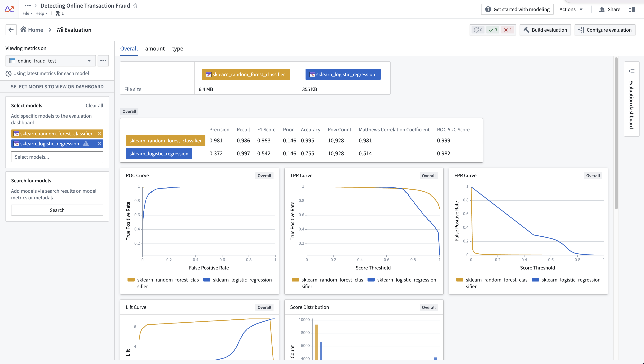
Task: Go back with the left arrow button
Action: (11, 30)
